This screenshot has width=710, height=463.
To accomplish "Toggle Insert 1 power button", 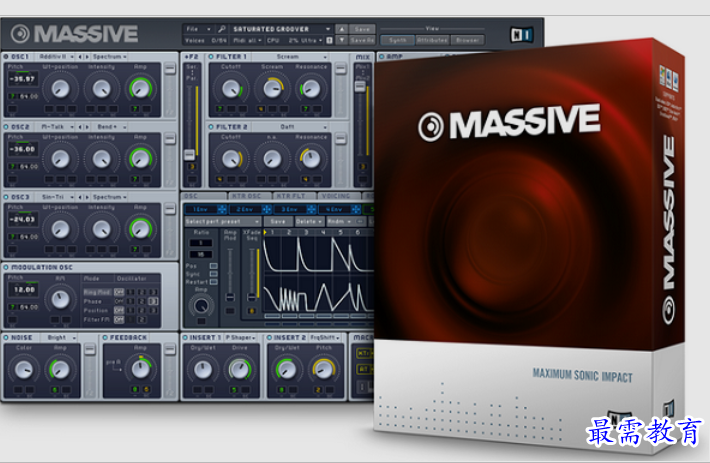I will pyautogui.click(x=185, y=338).
